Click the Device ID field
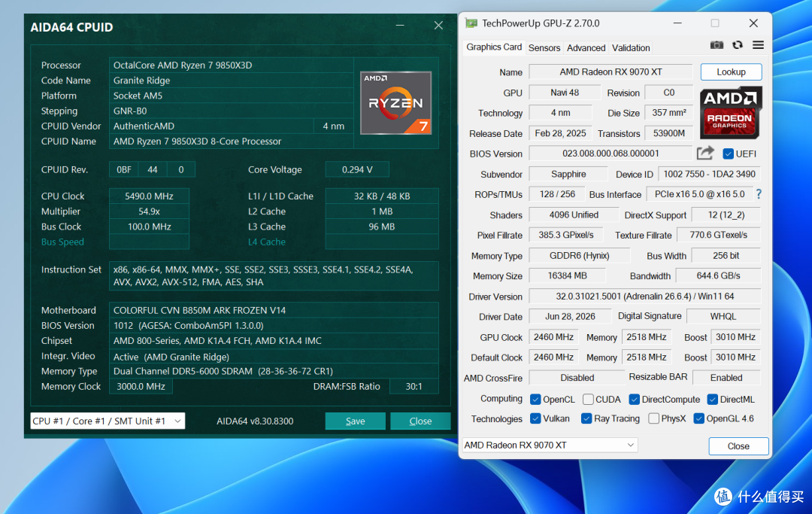812x514 pixels. [x=709, y=174]
